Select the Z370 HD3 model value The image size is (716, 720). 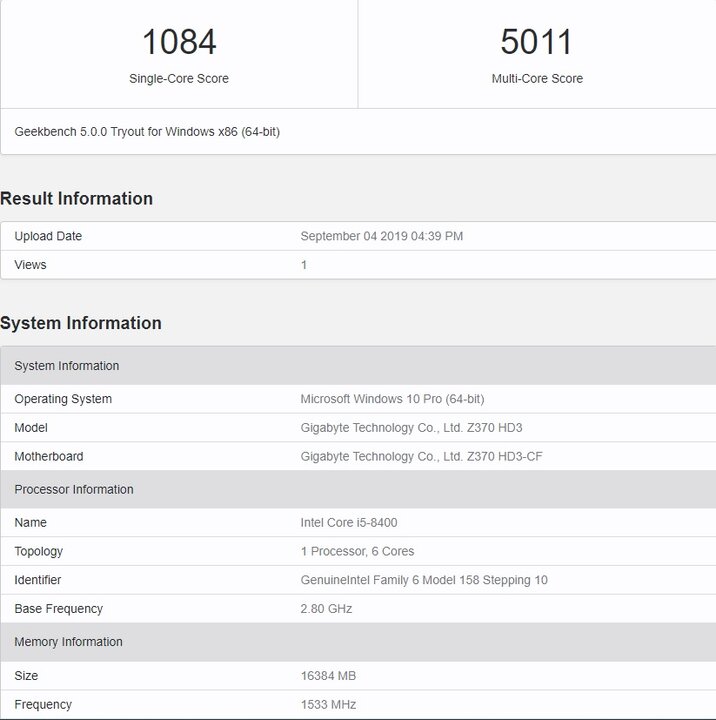pyautogui.click(x=412, y=428)
